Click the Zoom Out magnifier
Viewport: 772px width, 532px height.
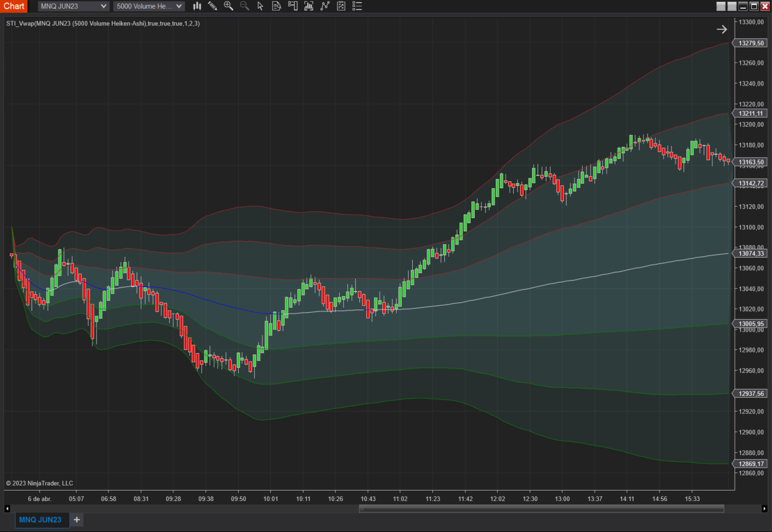(x=245, y=6)
